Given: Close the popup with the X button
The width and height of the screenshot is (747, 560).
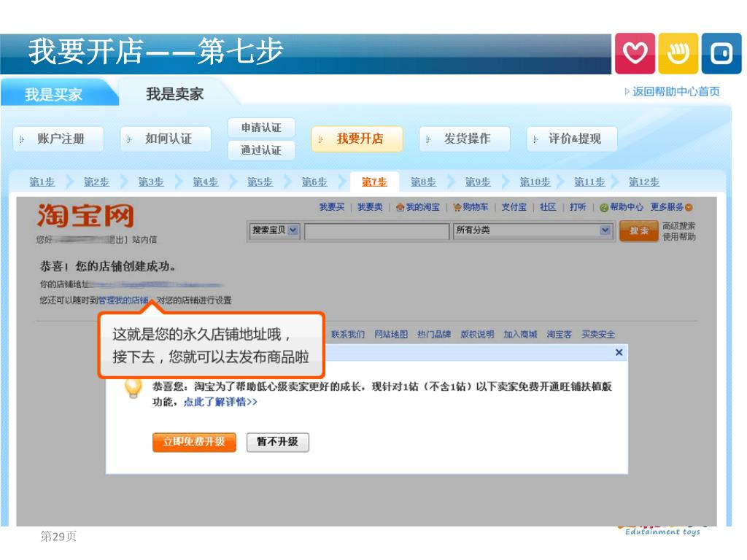Looking at the screenshot, I should (619, 352).
